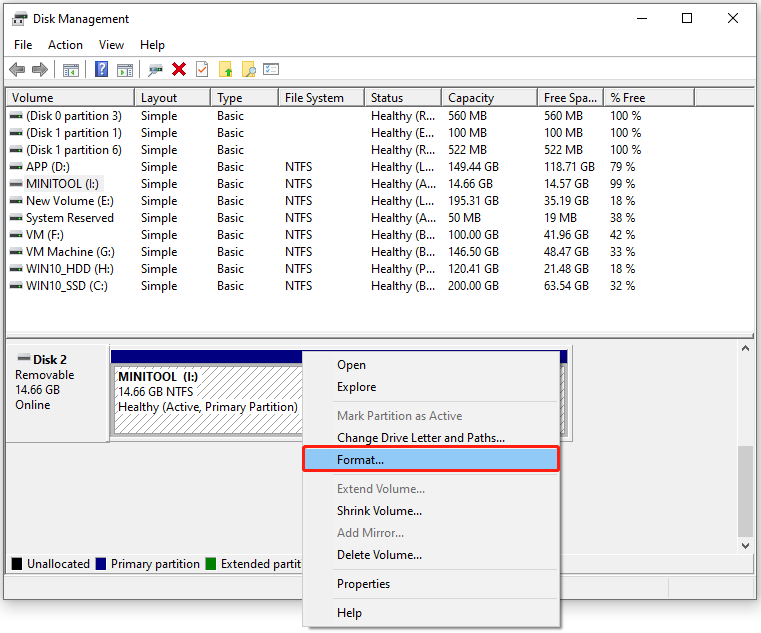The width and height of the screenshot is (761, 633).
Task: Sort by the File System column header
Action: [314, 98]
